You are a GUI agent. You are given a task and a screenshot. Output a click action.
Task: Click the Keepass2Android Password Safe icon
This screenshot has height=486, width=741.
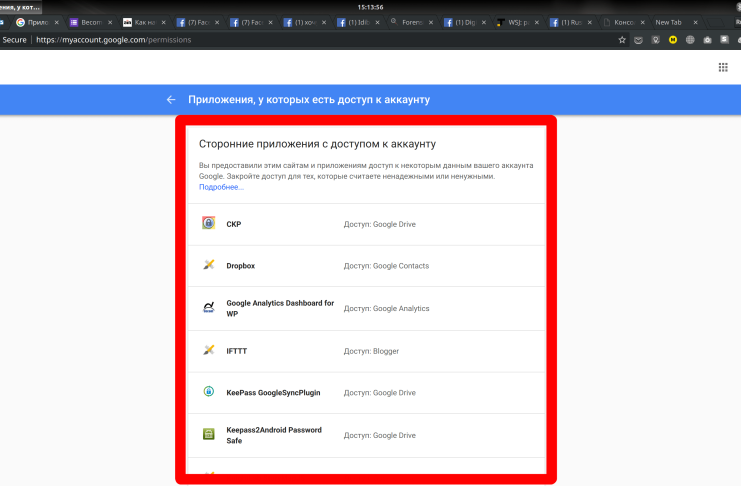tap(208, 434)
